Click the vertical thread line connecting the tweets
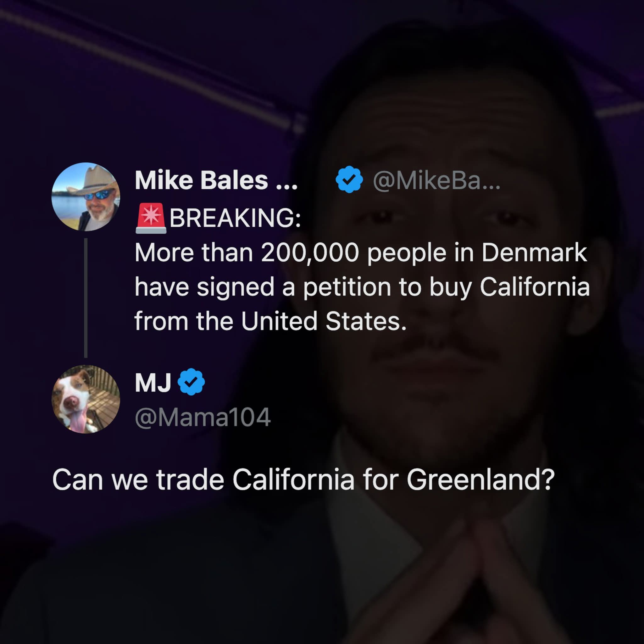Viewport: 644px width, 644px height. click(x=86, y=298)
